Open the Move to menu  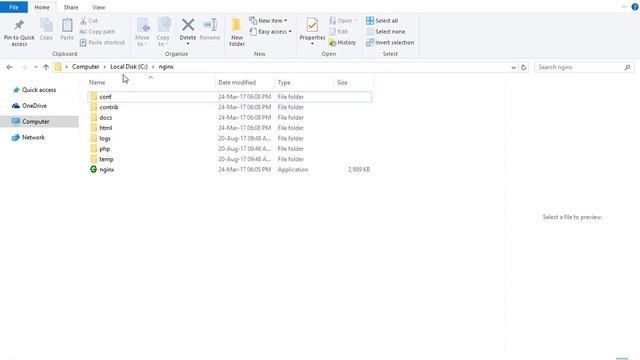click(142, 32)
